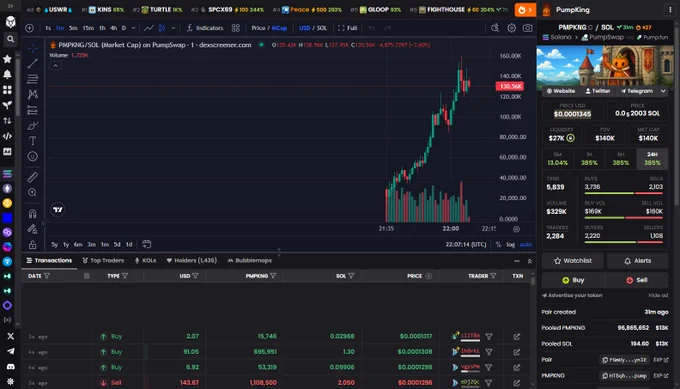
Task: Switch chart to MCap mode
Action: (279, 28)
